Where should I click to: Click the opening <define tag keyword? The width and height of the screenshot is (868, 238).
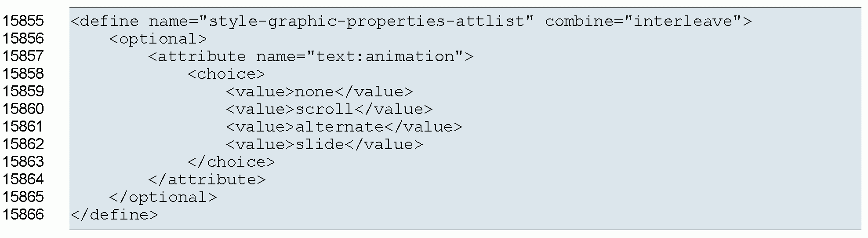(105, 21)
